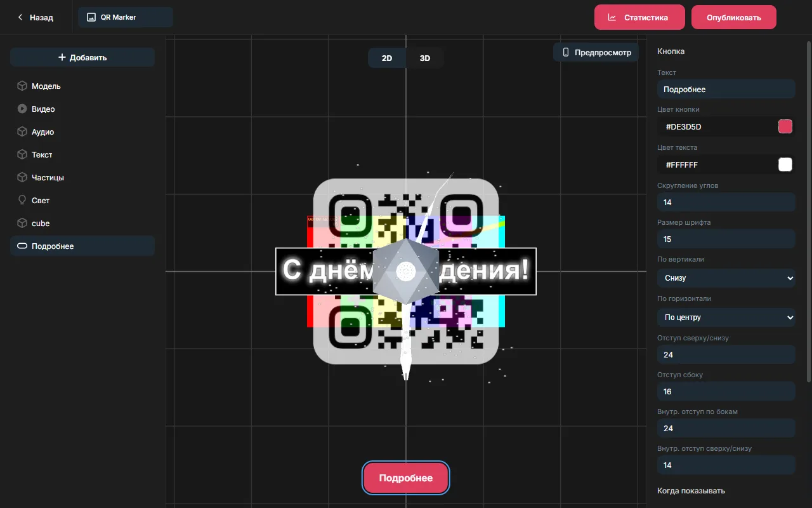Viewport: 812px width, 508px height.
Task: Click the back arrow icon next to Назад
Action: 20,18
